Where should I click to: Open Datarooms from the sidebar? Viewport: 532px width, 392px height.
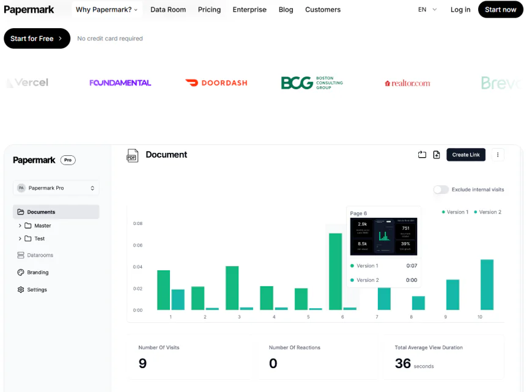[35, 255]
